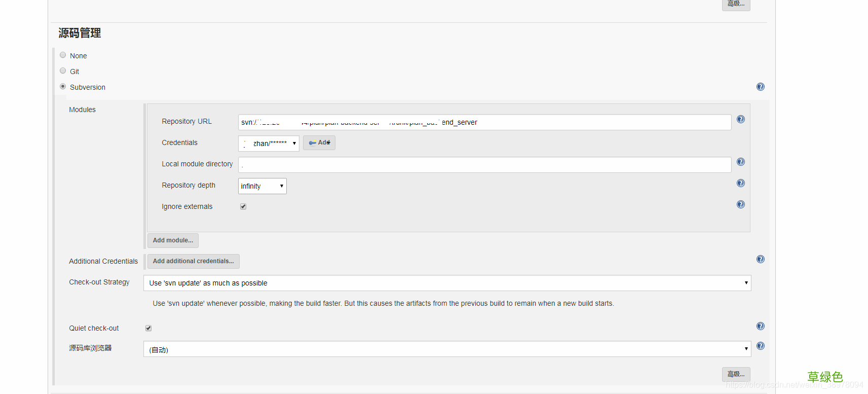Image resolution: width=868 pixels, height=394 pixels.
Task: Select the Subversion radio button
Action: pyautogui.click(x=63, y=86)
